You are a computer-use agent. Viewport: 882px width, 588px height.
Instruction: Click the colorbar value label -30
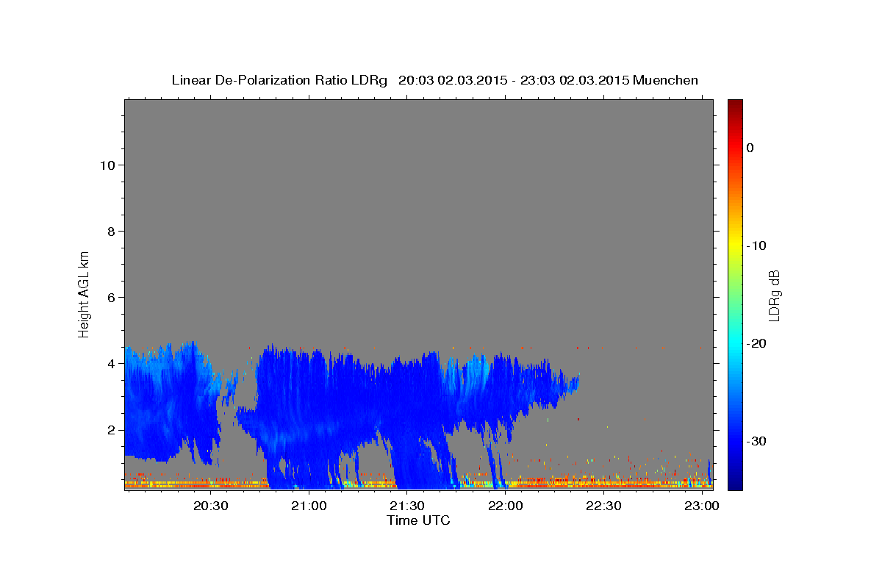(x=756, y=441)
